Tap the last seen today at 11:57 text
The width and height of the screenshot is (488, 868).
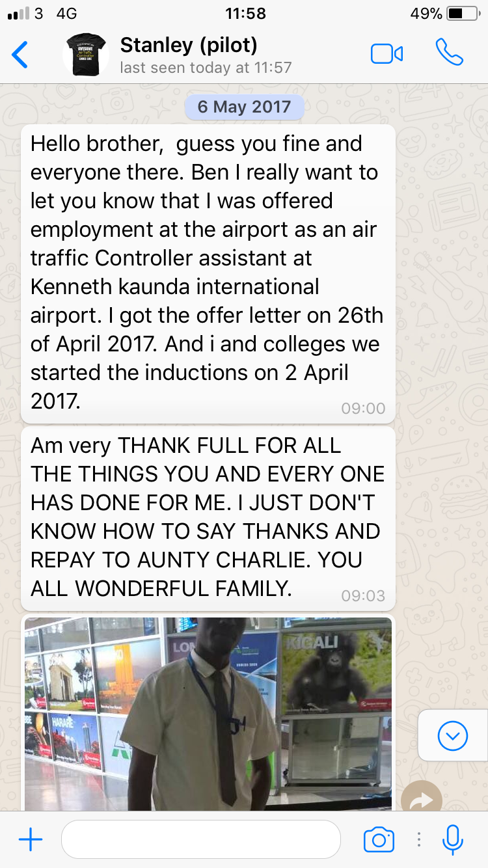pyautogui.click(x=206, y=68)
